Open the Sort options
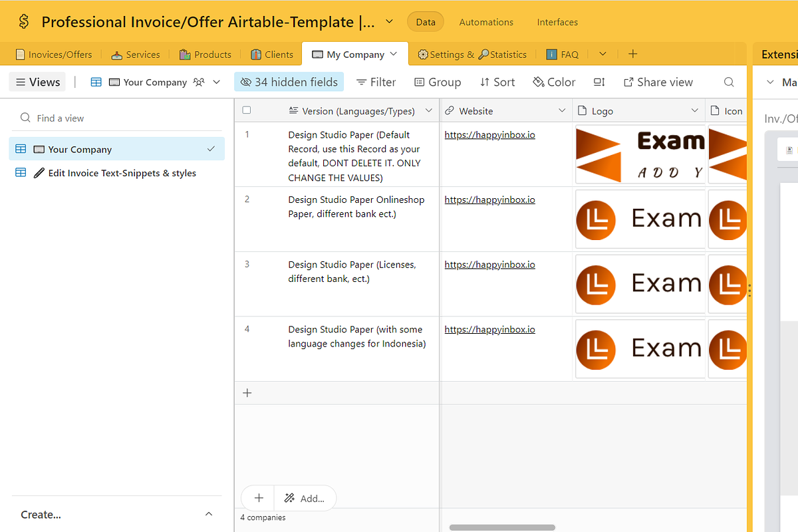The height and width of the screenshot is (532, 798). [497, 82]
